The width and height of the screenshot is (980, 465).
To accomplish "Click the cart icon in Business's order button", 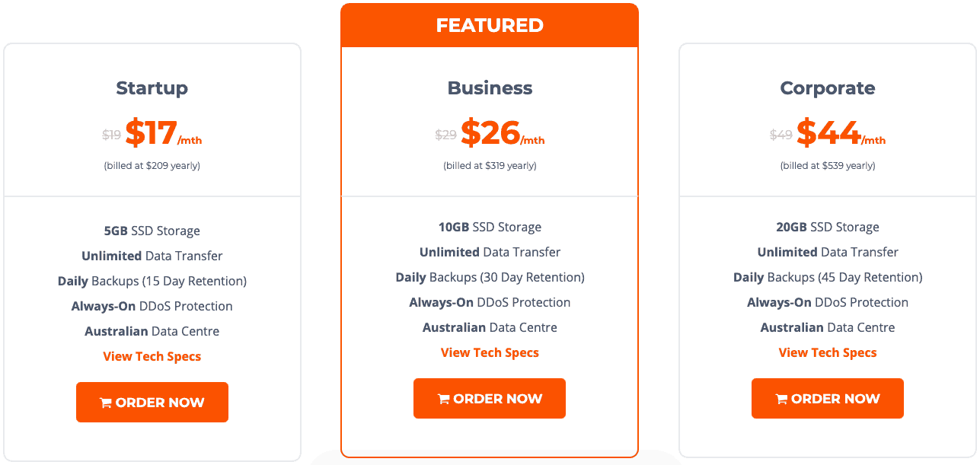I will (444, 399).
